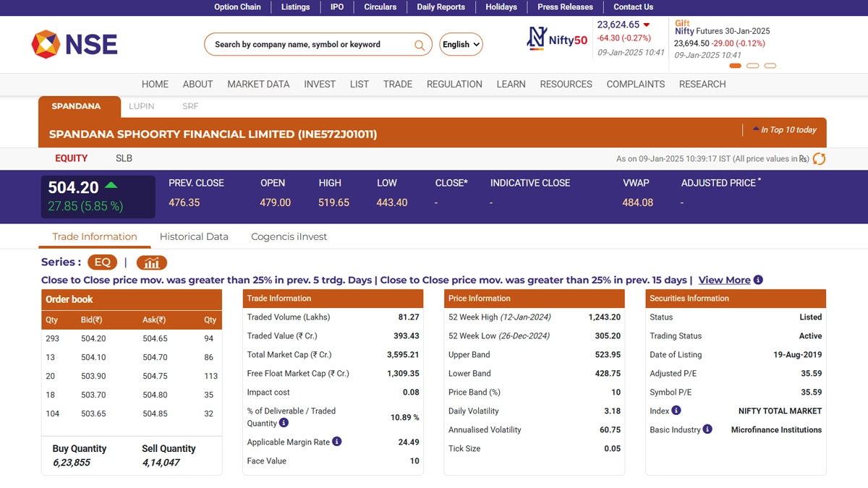Screen dimensions: 868x488
Task: Open the chart icon beside the EQ series
Action: [x=152, y=262]
